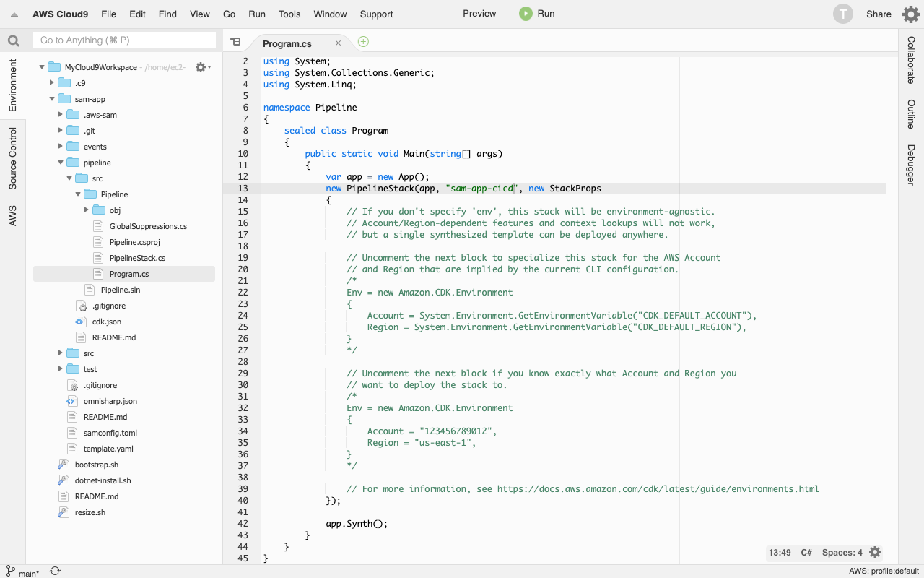The height and width of the screenshot is (578, 924).
Task: Collapse the menu bar arrow icon
Action: (x=14, y=14)
